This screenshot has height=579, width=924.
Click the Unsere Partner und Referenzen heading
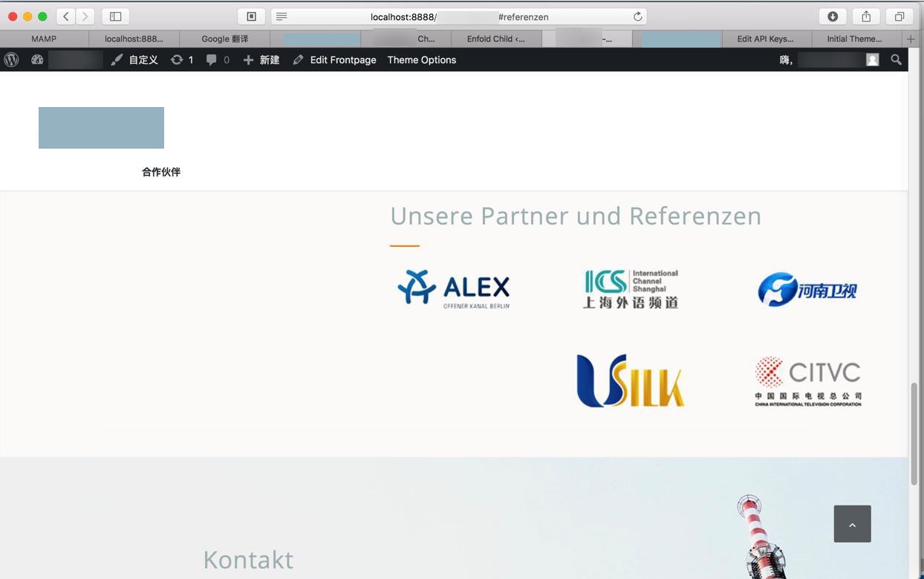[x=576, y=216]
